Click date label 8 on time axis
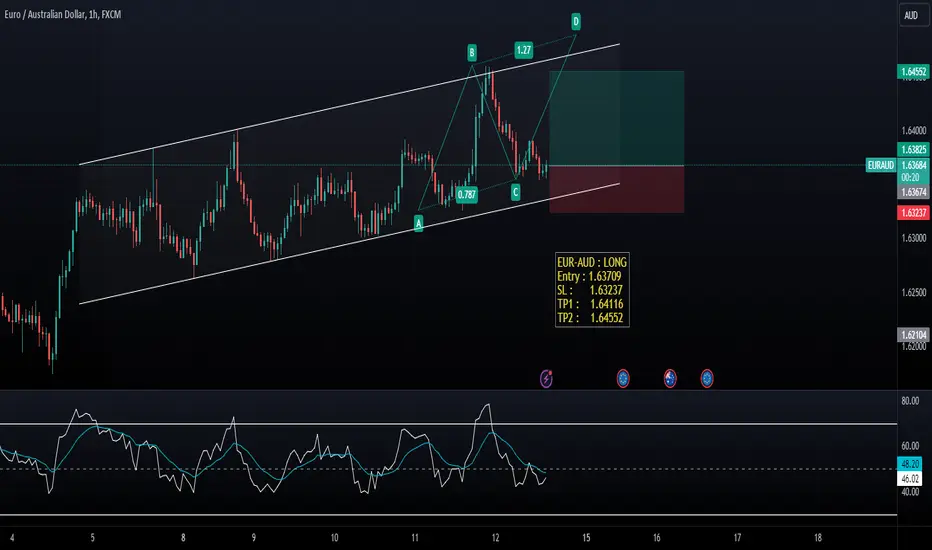This screenshot has height=550, width=932. (x=183, y=538)
